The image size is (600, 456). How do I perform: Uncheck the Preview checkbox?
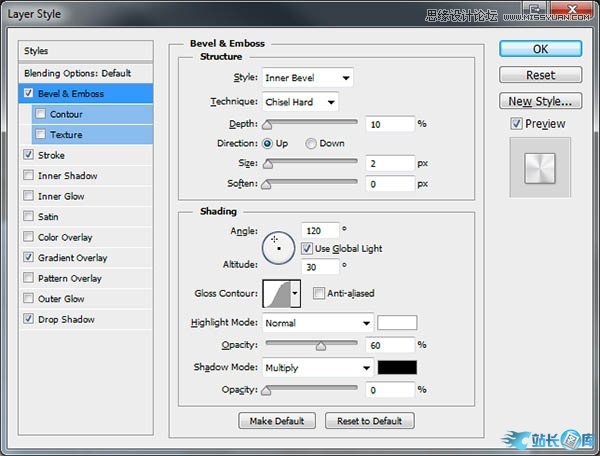coord(516,124)
